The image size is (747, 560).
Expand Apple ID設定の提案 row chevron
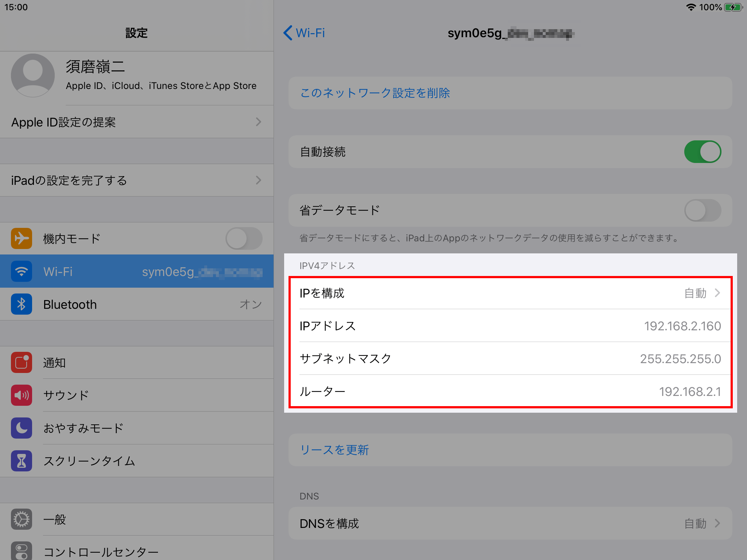coord(258,122)
